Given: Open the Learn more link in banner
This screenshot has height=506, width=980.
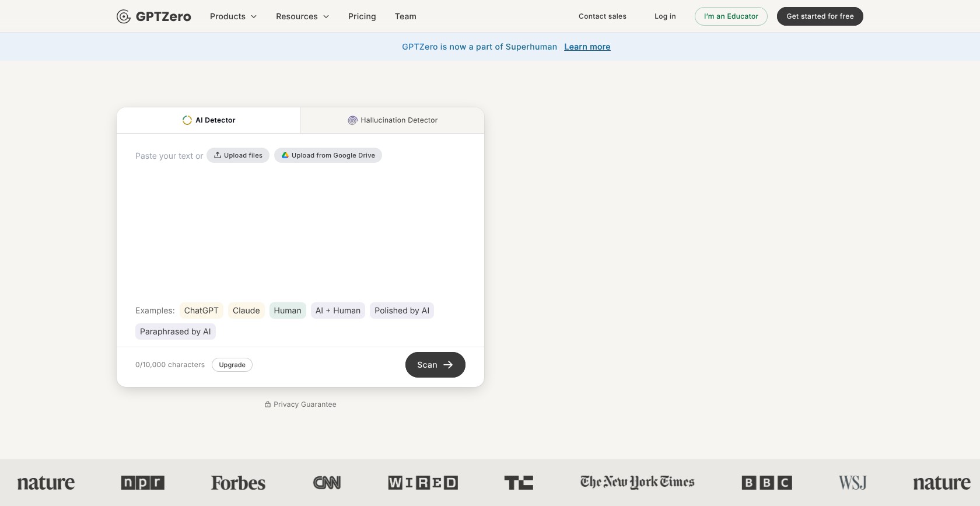Looking at the screenshot, I should pyautogui.click(x=587, y=47).
